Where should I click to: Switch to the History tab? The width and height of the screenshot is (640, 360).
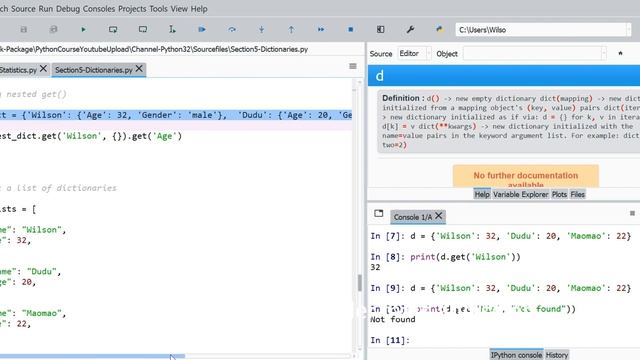[x=557, y=355]
